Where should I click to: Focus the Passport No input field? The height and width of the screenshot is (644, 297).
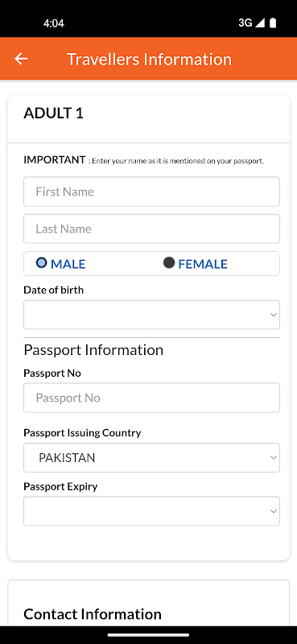click(x=151, y=398)
